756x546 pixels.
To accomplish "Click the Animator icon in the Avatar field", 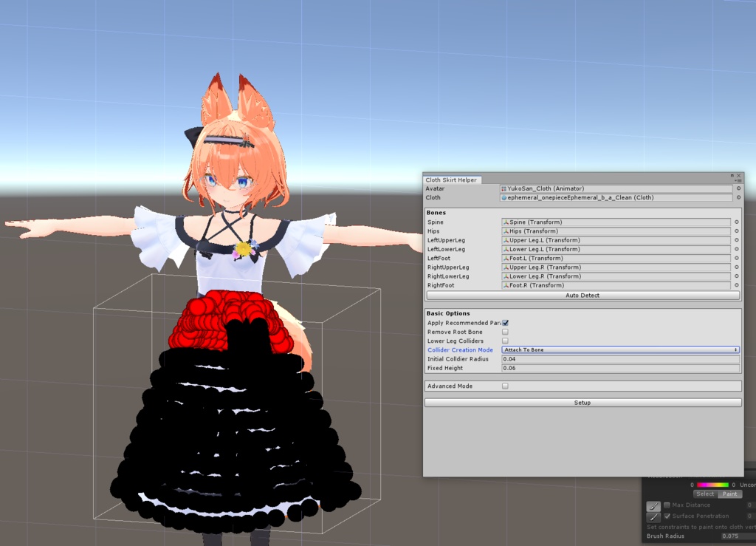I will point(504,188).
